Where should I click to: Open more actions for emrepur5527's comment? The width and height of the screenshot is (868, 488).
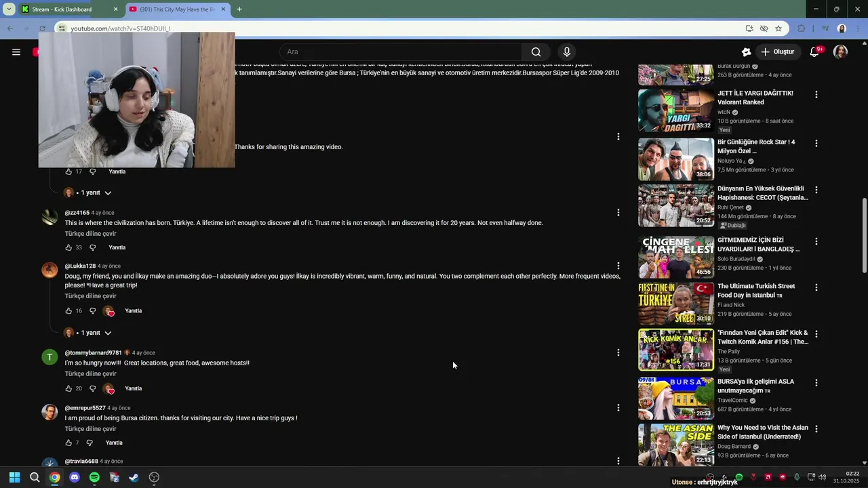coord(618,407)
